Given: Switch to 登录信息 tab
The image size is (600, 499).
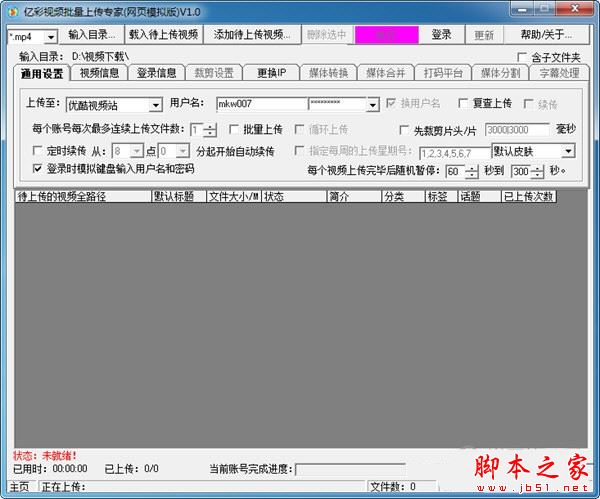Looking at the screenshot, I should click(157, 73).
